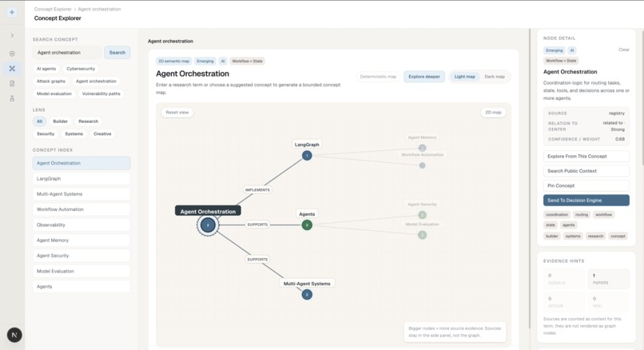This screenshot has width=644, height=350.
Task: Choose the Attack graphs suggestion chip
Action: tap(51, 82)
